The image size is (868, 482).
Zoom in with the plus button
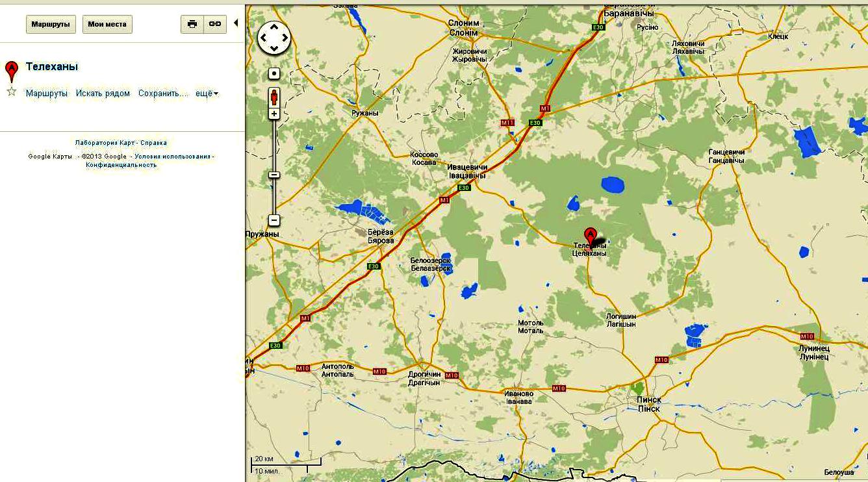(274, 114)
